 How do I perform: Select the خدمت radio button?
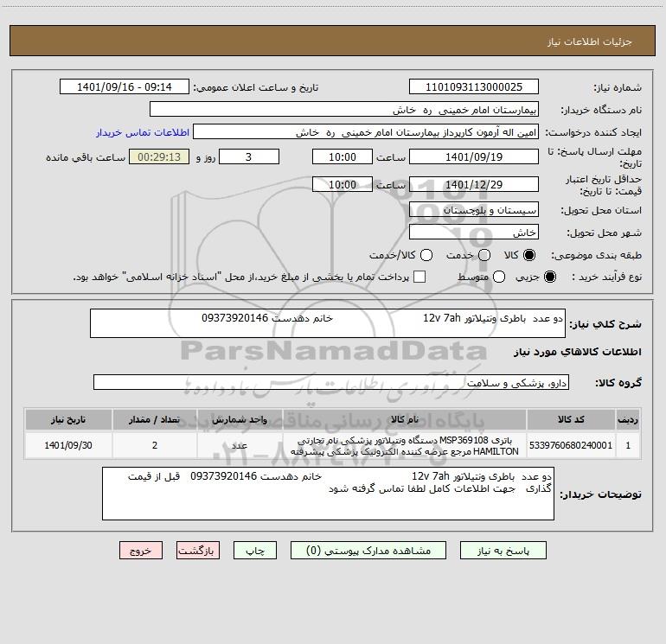click(x=484, y=255)
